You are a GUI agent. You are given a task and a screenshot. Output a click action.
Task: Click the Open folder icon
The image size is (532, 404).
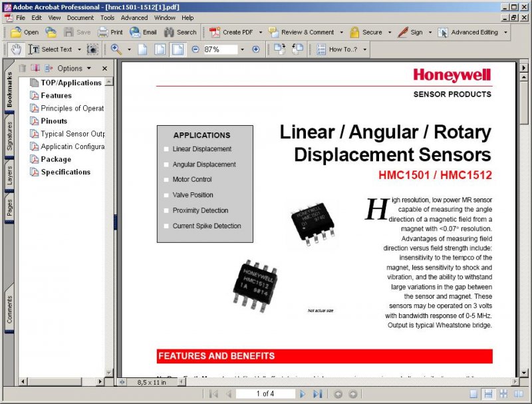click(16, 32)
